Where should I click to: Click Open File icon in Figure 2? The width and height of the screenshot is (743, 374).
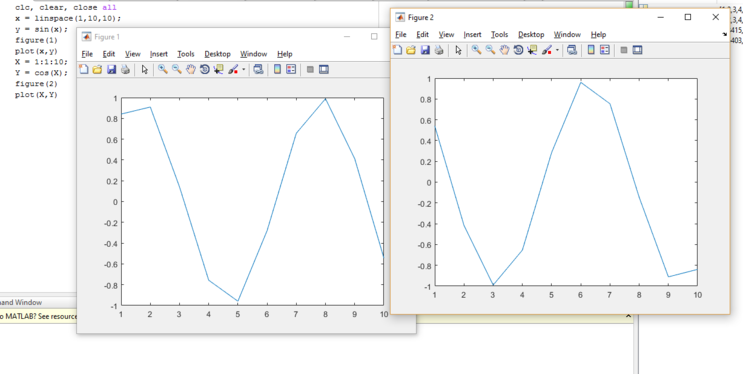(x=411, y=50)
